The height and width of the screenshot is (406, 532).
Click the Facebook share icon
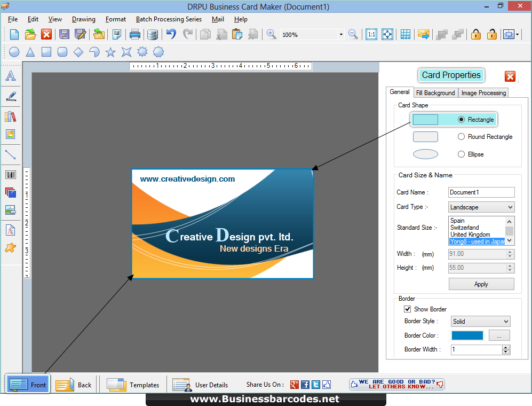305,385
